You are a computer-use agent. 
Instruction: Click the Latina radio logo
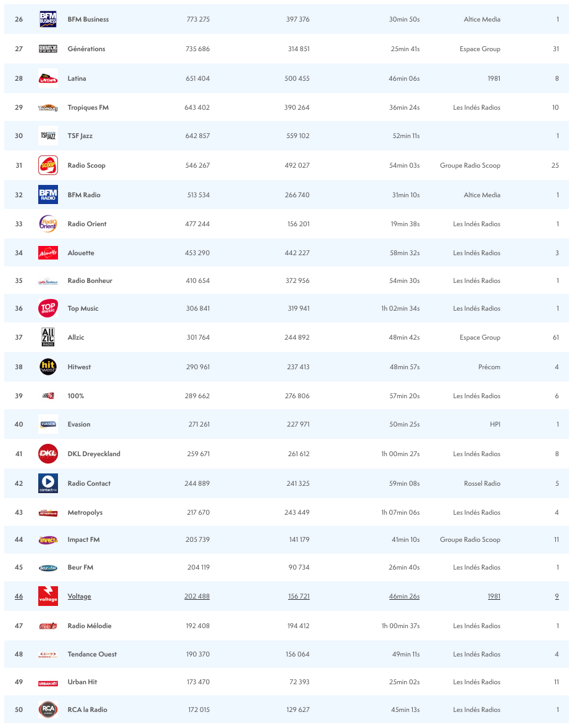point(48,78)
